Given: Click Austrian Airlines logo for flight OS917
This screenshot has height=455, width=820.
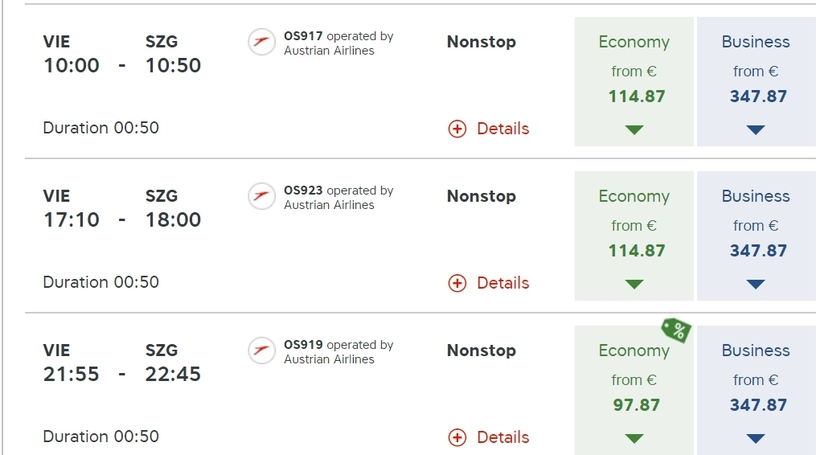Looking at the screenshot, I should (x=261, y=42).
